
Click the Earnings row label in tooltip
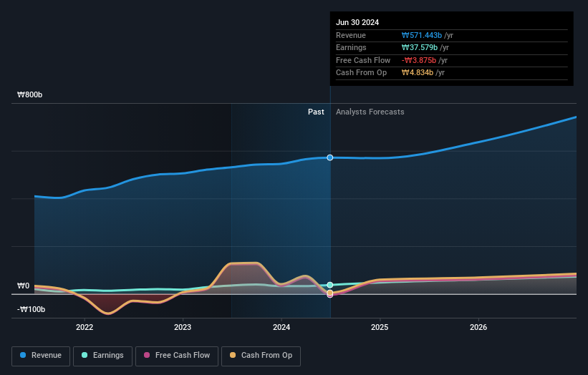[351, 47]
